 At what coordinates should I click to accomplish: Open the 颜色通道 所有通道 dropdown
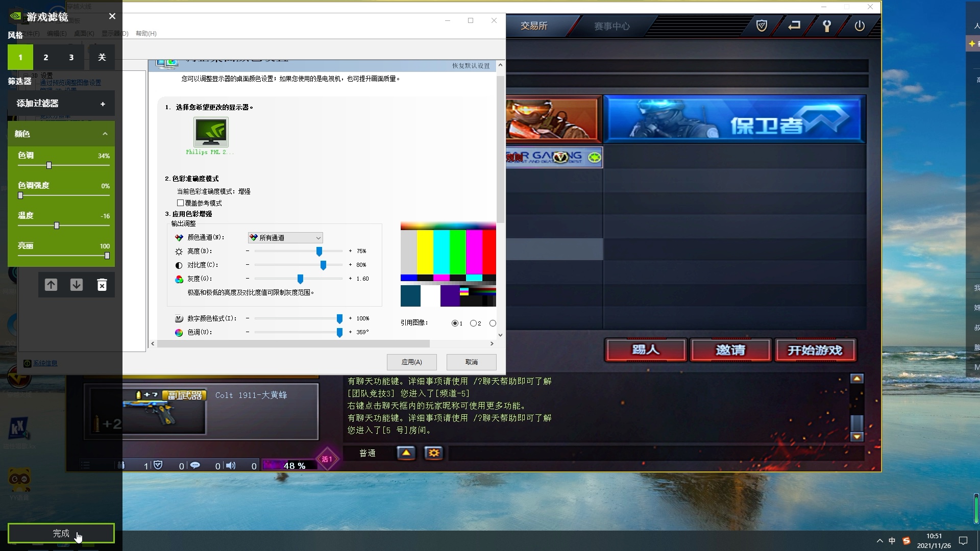(x=285, y=238)
